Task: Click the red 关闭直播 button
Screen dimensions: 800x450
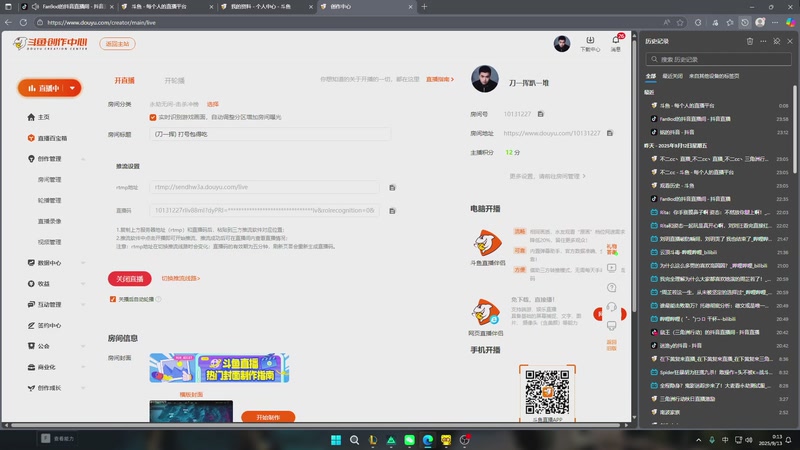Action: pos(130,279)
